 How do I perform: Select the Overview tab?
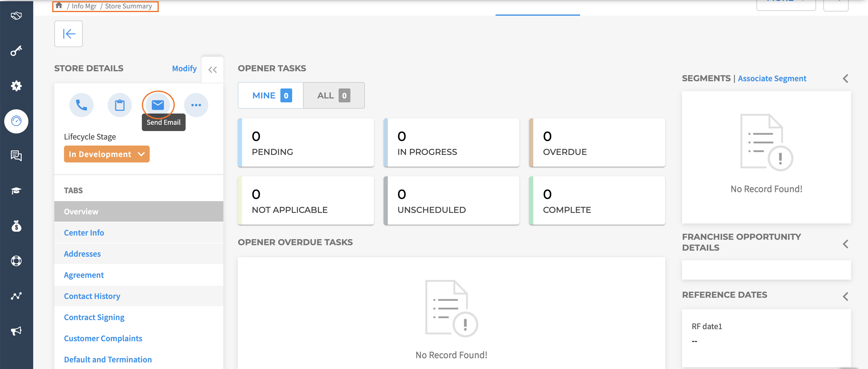pos(139,212)
